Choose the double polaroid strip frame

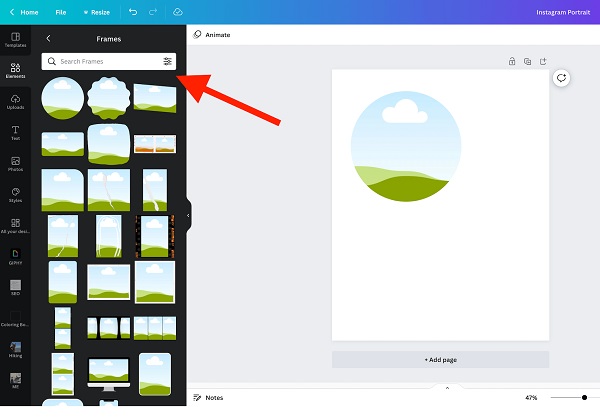point(155,144)
